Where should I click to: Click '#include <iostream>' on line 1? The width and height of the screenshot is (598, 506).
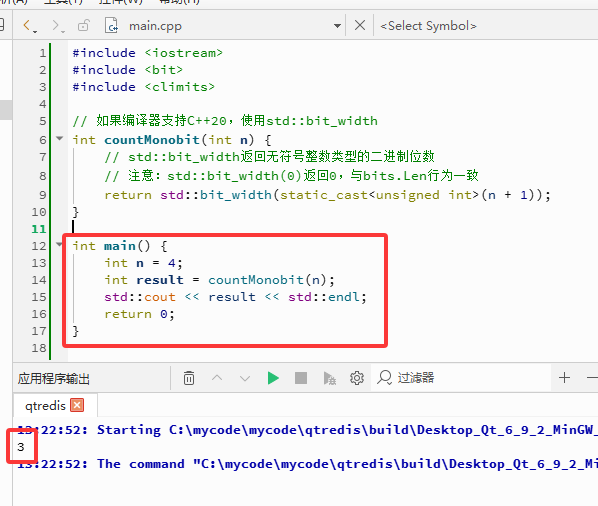pos(148,53)
